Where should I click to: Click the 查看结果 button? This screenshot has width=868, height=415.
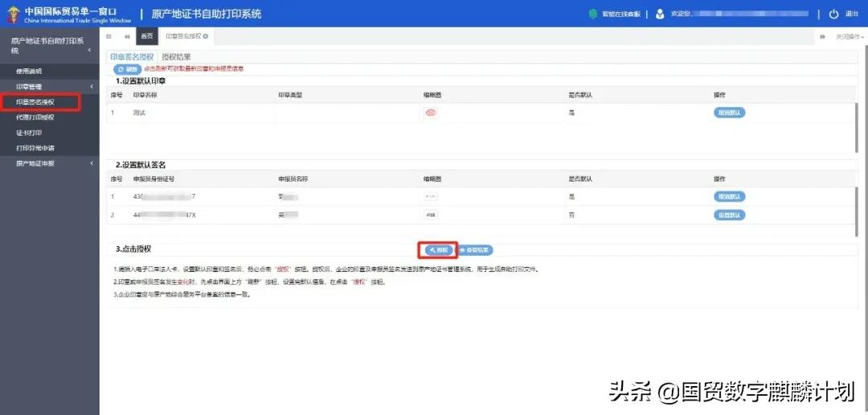coord(475,250)
